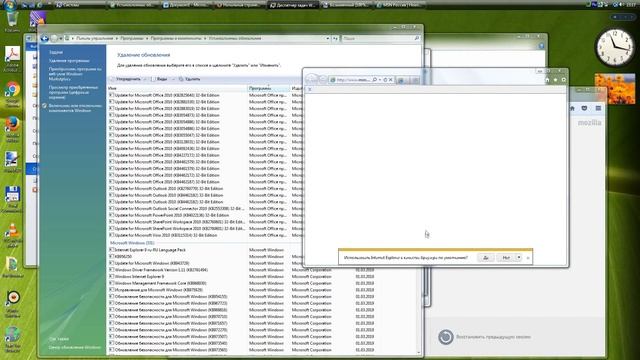
Task: Sort list by the Программа column header
Action: click(269, 88)
